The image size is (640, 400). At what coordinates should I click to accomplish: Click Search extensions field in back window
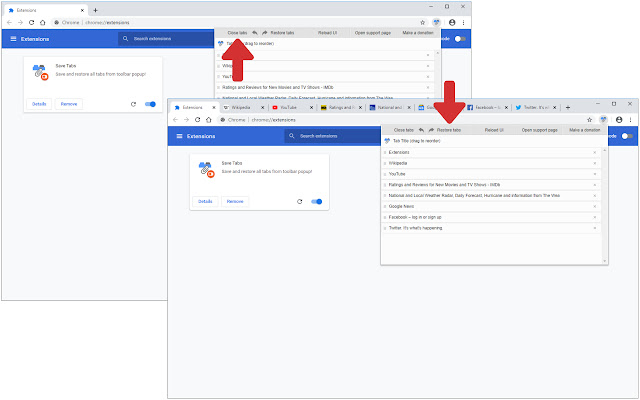tap(166, 38)
